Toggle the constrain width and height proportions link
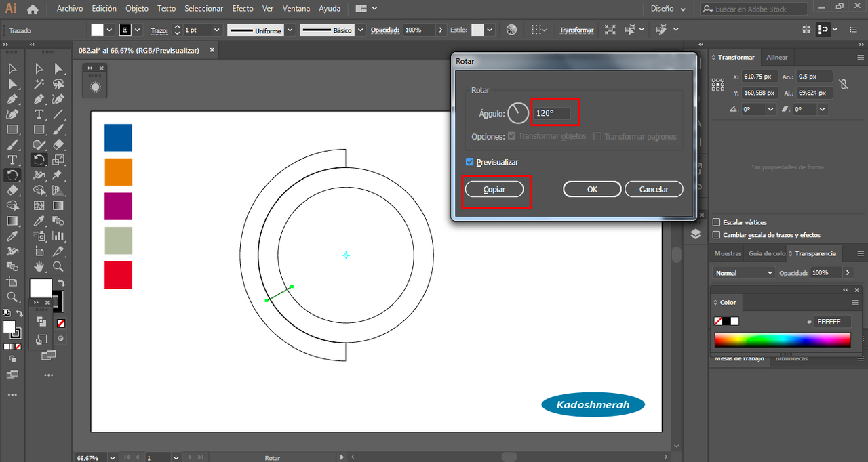The image size is (868, 462). 844,85
